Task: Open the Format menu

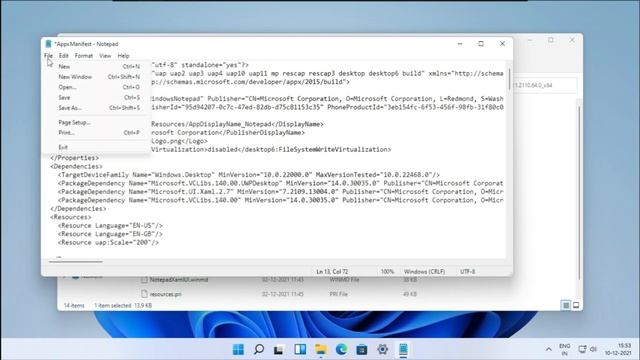Action: 84,56
